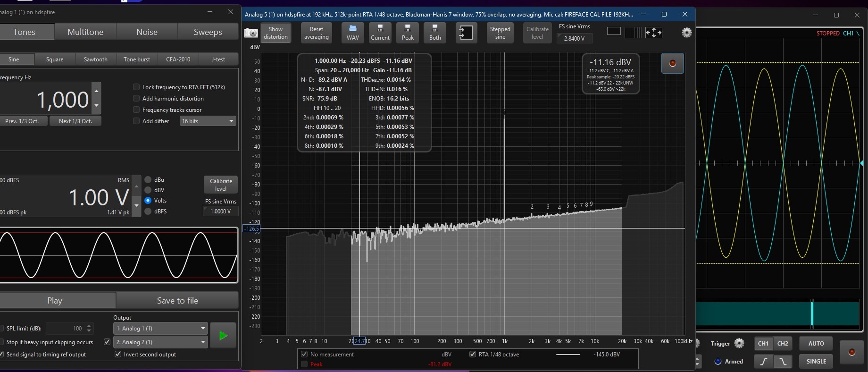The height and width of the screenshot is (372, 868).
Task: Uncheck Invert second output
Action: click(118, 355)
